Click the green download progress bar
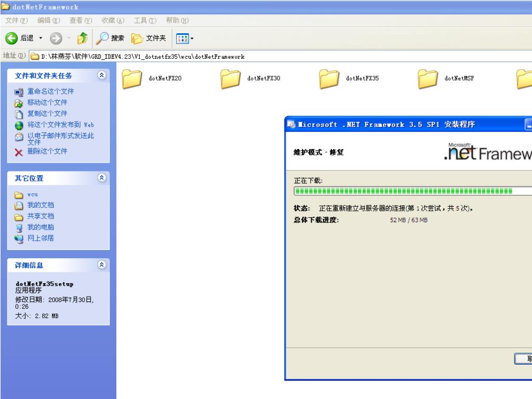This screenshot has height=399, width=532. 413,191
